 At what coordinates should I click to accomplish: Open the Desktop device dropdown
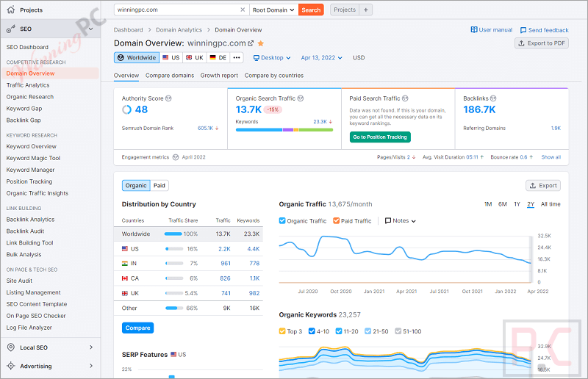[x=272, y=58]
